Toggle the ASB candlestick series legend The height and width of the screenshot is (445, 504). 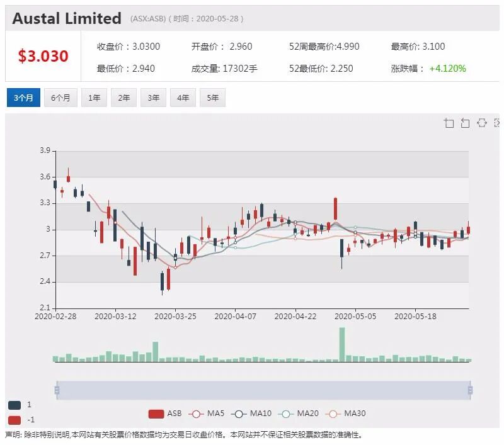click(165, 414)
